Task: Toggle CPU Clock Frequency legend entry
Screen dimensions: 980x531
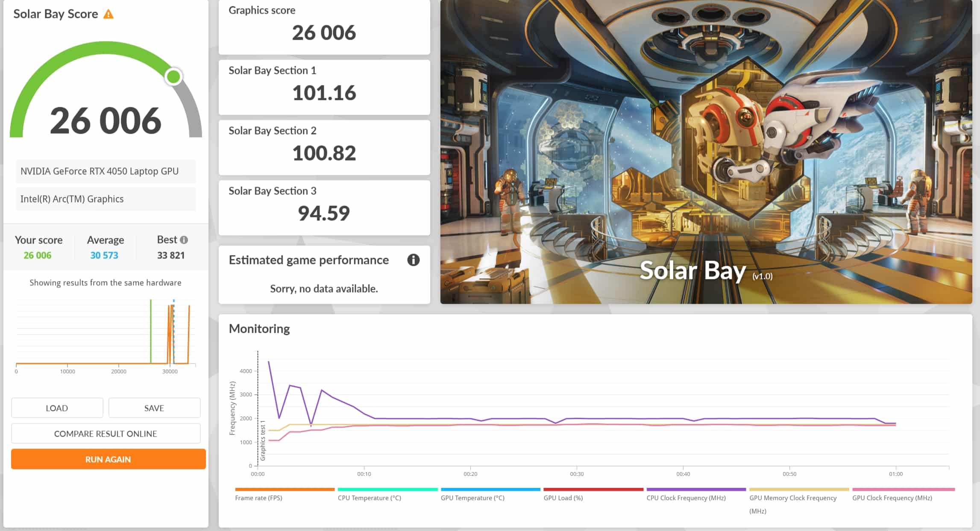Action: tap(686, 498)
